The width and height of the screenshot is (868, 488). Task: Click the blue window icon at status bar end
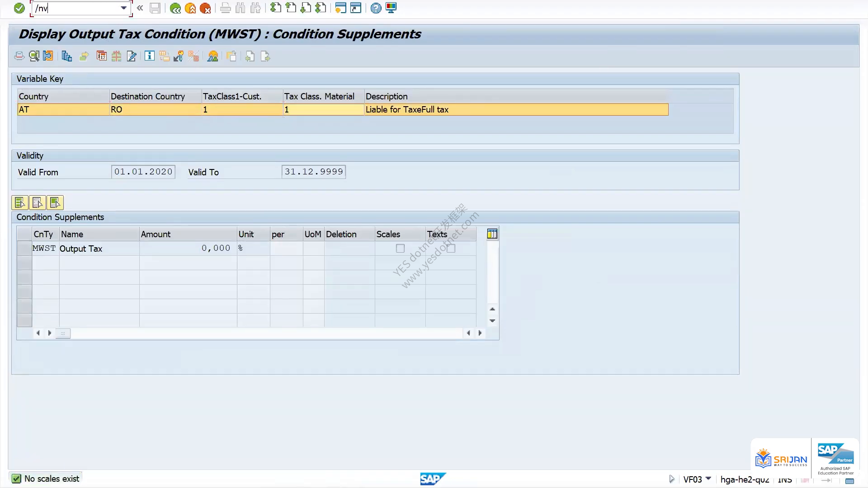coord(850,480)
